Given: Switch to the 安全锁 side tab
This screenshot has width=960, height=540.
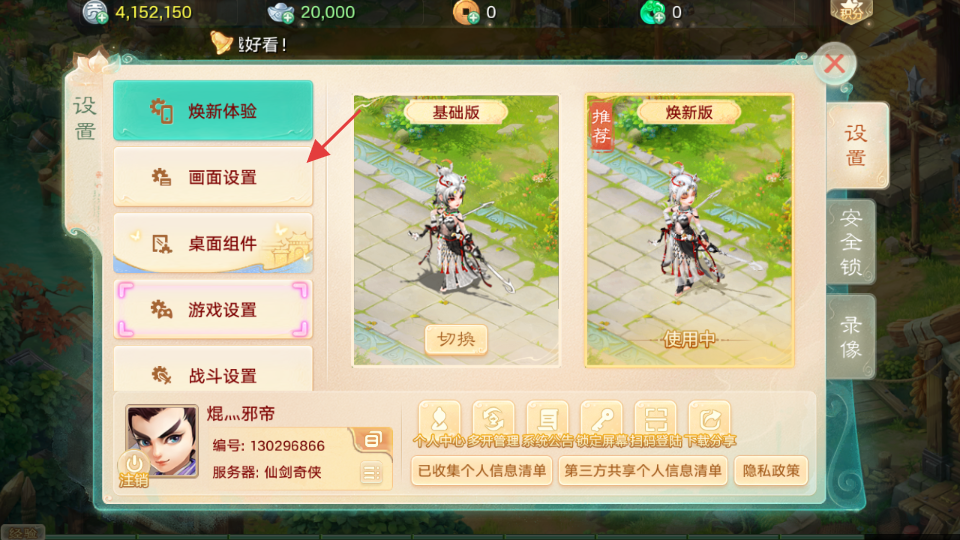Looking at the screenshot, I should (851, 242).
